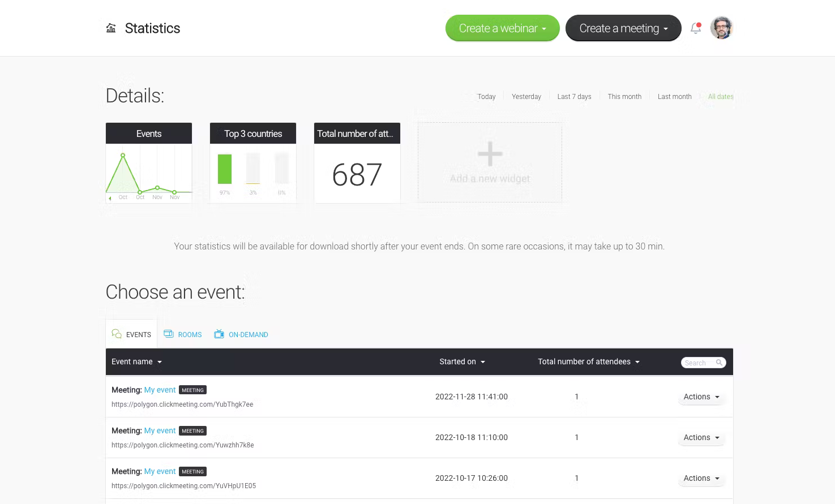The image size is (835, 504).
Task: Click the On-Demand tab TV icon
Action: click(x=219, y=334)
